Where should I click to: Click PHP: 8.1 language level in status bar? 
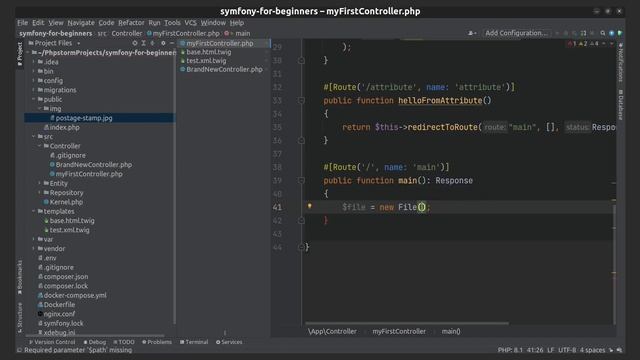(510, 350)
